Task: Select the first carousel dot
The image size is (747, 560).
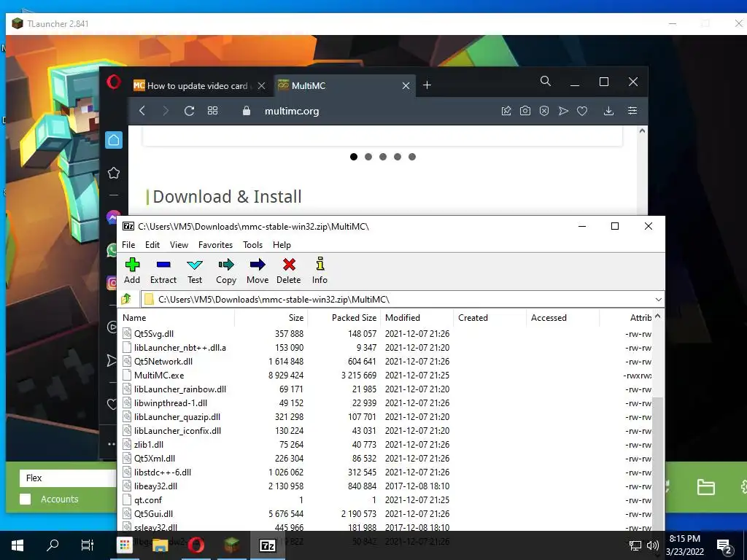Action: coord(354,157)
